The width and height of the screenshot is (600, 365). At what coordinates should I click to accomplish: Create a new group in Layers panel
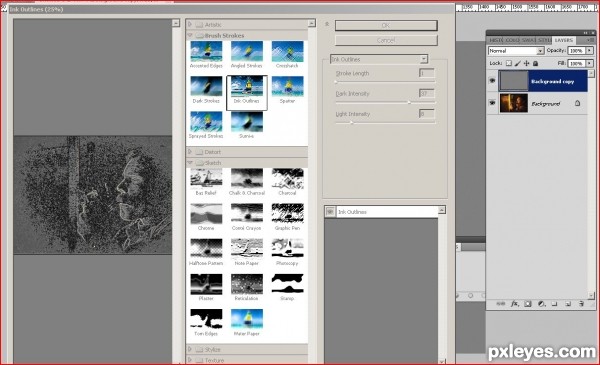click(x=554, y=304)
